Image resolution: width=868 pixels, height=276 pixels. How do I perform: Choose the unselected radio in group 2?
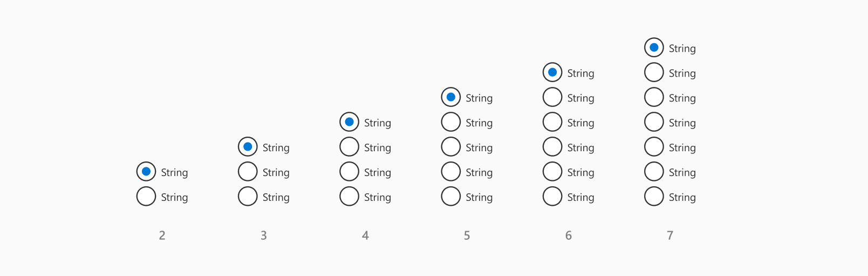pyautogui.click(x=146, y=197)
